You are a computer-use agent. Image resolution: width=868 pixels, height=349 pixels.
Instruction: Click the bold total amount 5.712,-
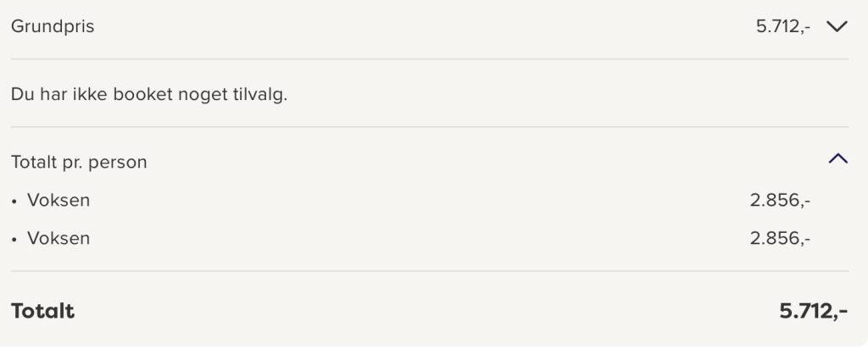point(813,311)
